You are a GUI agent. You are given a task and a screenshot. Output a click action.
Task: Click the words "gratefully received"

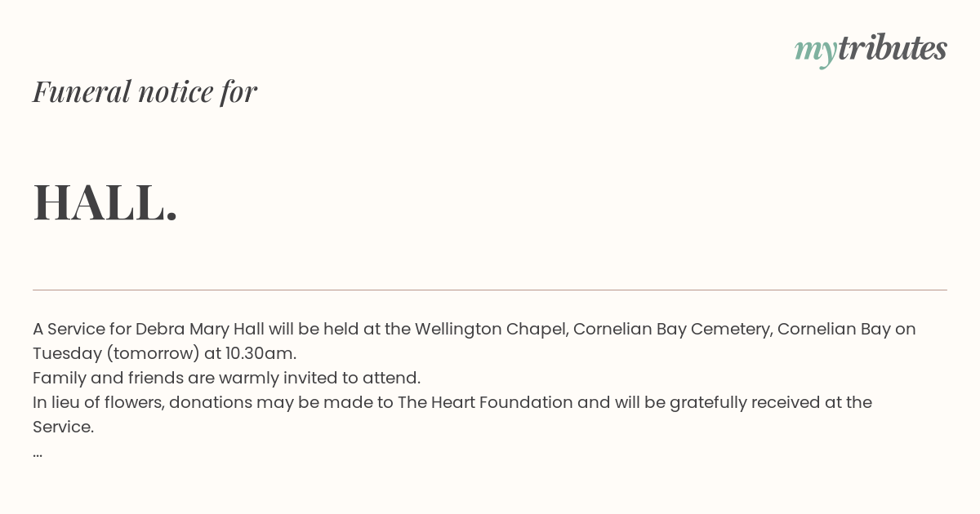694,402
